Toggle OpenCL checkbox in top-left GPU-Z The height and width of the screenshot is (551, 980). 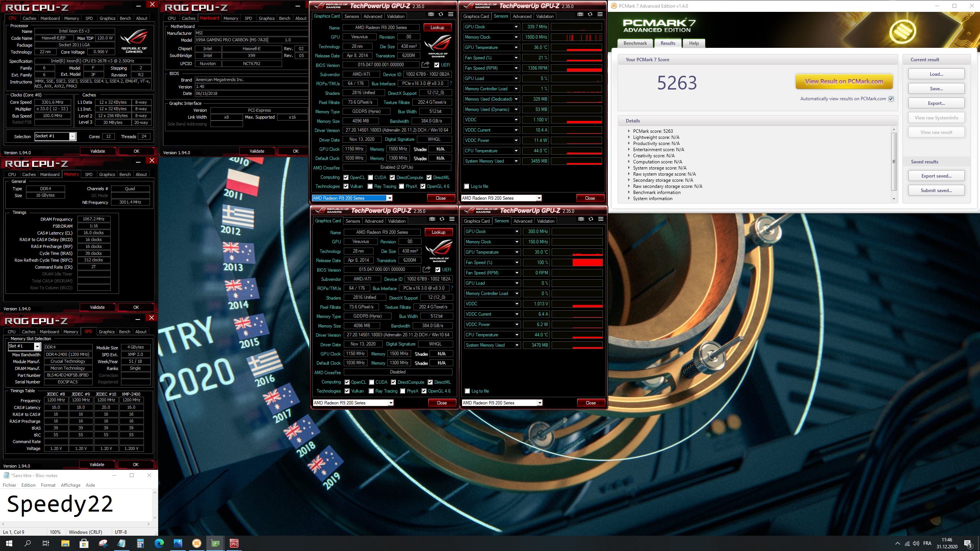tap(346, 178)
